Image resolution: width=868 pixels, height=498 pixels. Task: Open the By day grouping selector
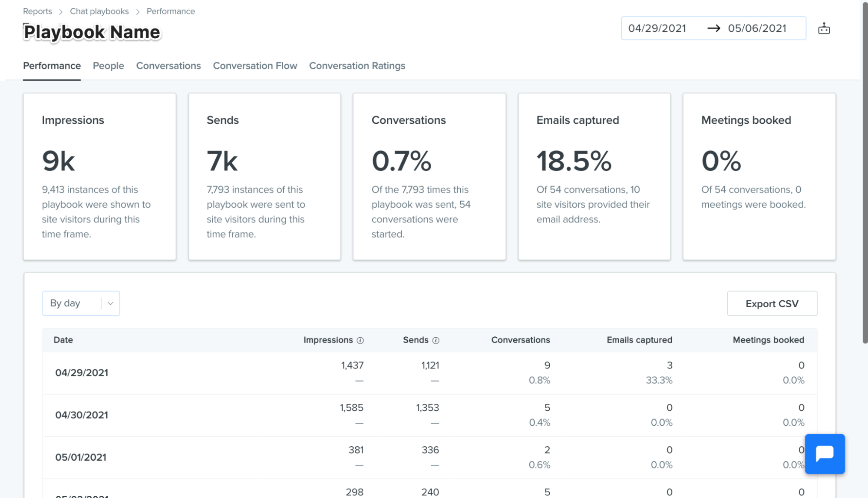[x=81, y=303]
